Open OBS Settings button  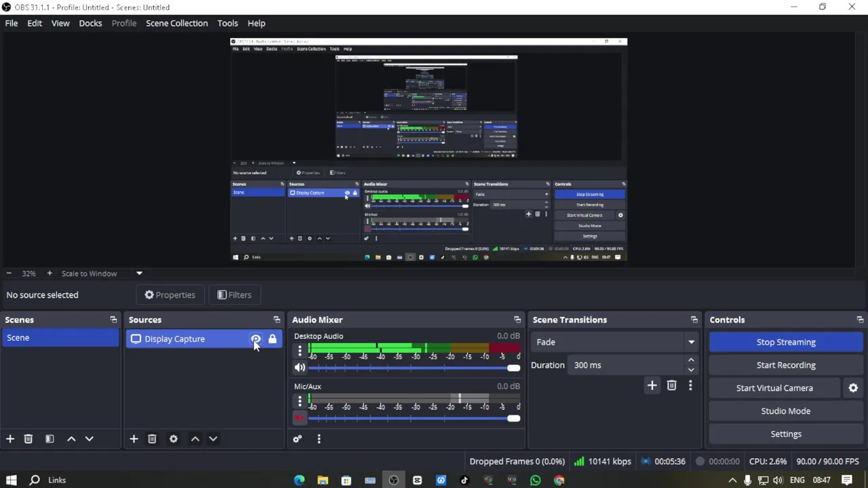click(785, 434)
